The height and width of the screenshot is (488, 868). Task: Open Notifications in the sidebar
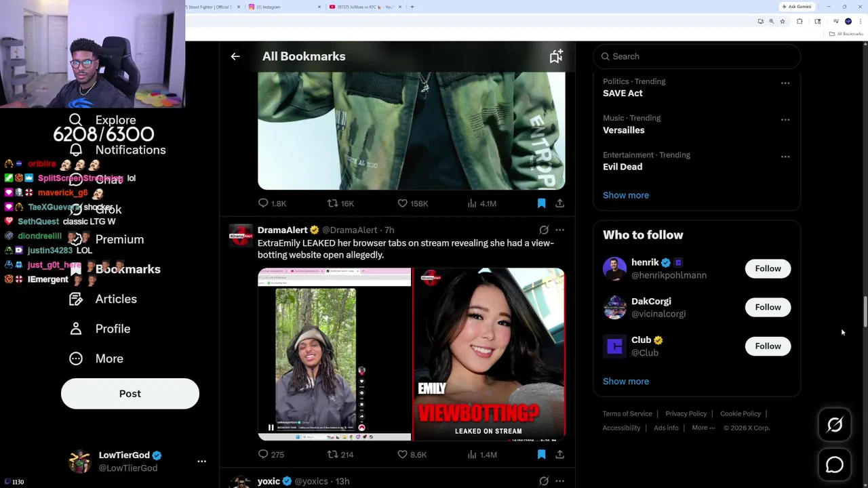pos(117,150)
